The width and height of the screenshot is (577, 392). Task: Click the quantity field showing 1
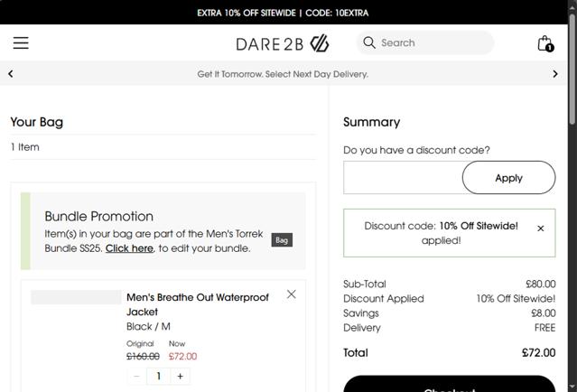[159, 376]
